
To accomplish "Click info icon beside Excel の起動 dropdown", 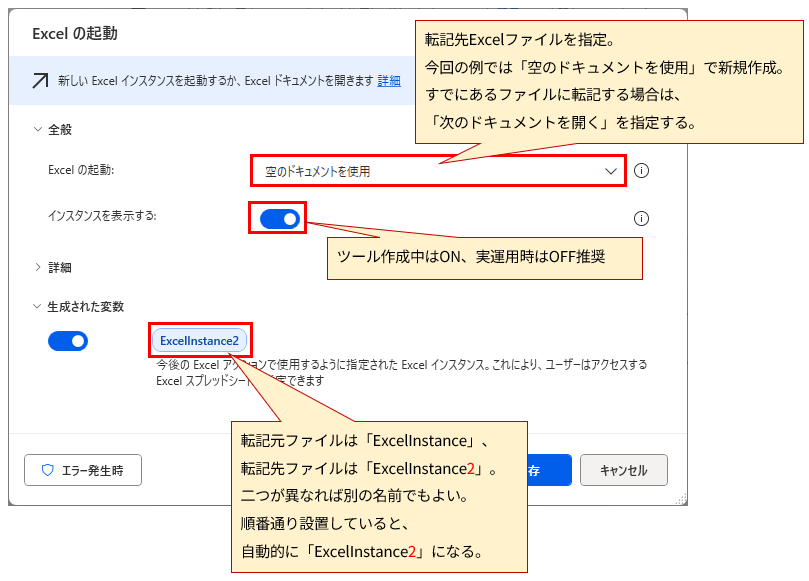I will [x=641, y=171].
